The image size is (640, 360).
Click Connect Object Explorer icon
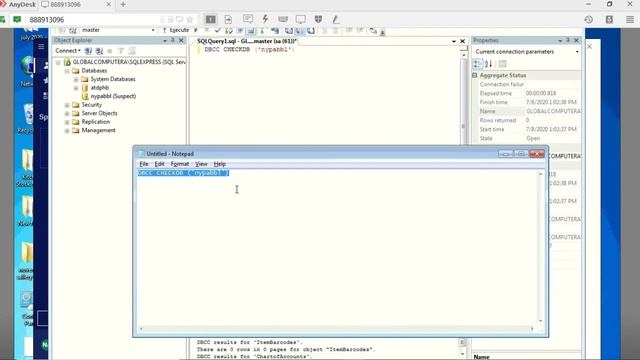88,51
